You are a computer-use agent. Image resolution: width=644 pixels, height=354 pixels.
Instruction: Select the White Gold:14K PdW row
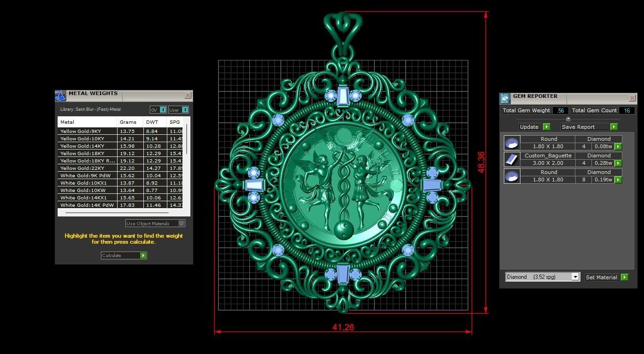[121, 205]
